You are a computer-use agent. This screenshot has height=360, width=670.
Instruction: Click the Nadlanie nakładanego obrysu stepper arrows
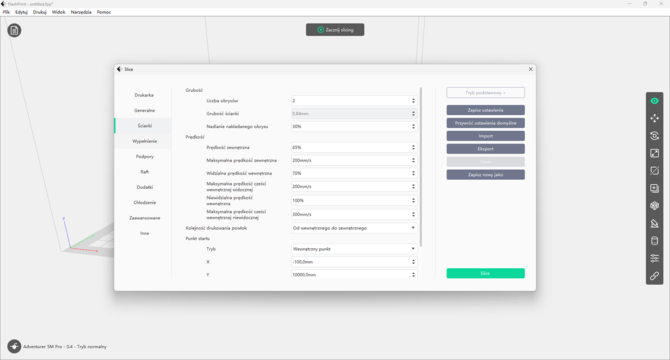(x=413, y=126)
